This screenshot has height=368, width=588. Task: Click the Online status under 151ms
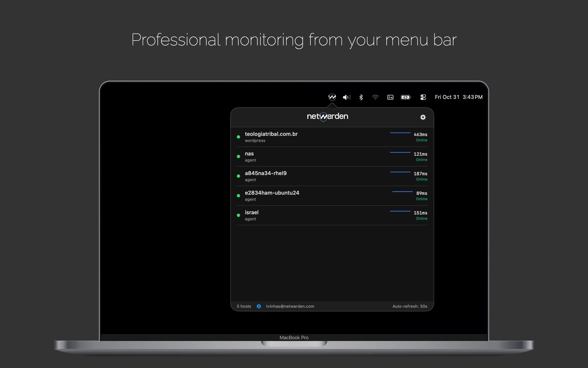(x=422, y=219)
